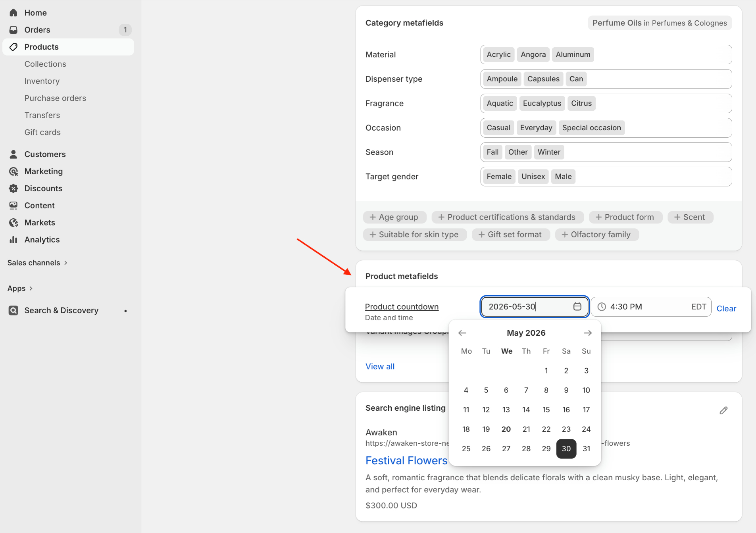Screen dimensions: 756x533
Task: Add the Product form metafield
Action: coord(625,217)
